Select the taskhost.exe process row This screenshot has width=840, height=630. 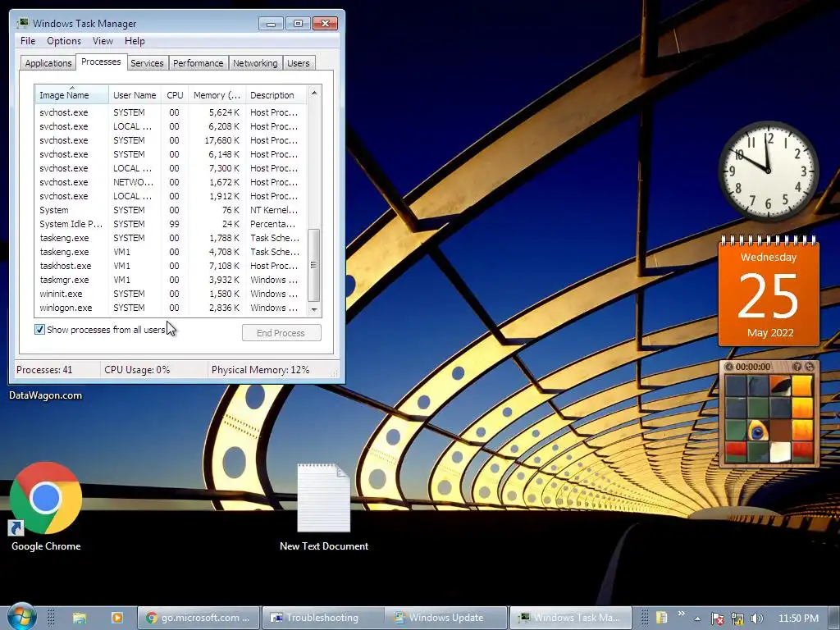pos(171,266)
